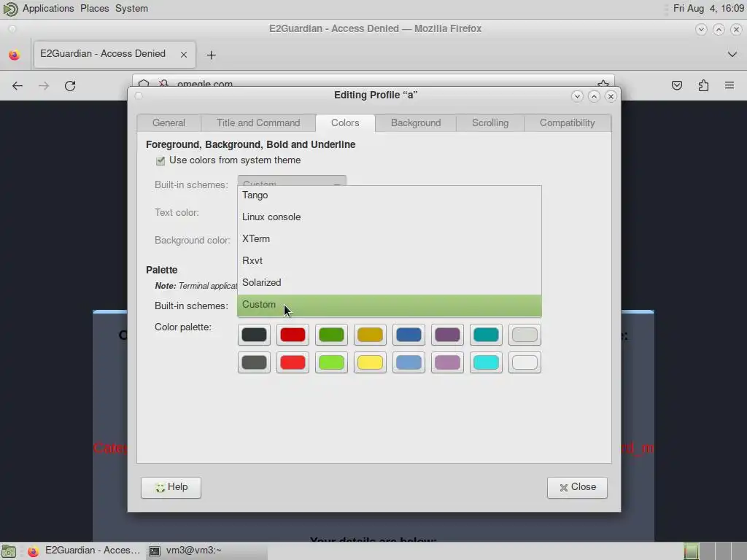Pick the bright red swatch bottom row

click(x=293, y=362)
